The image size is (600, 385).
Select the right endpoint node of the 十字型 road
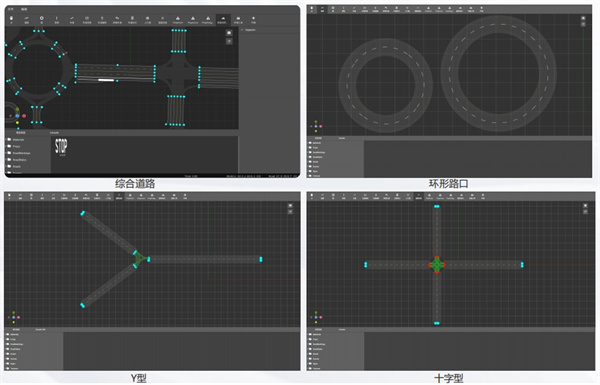(x=522, y=264)
